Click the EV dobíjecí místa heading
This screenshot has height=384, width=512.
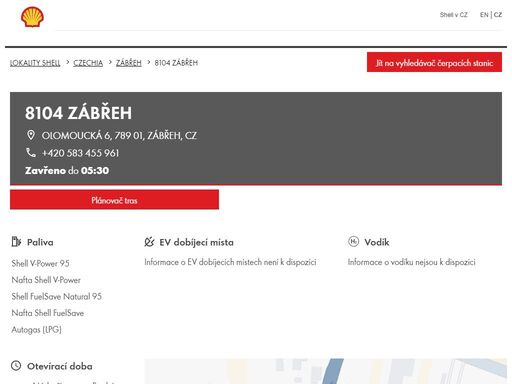196,242
